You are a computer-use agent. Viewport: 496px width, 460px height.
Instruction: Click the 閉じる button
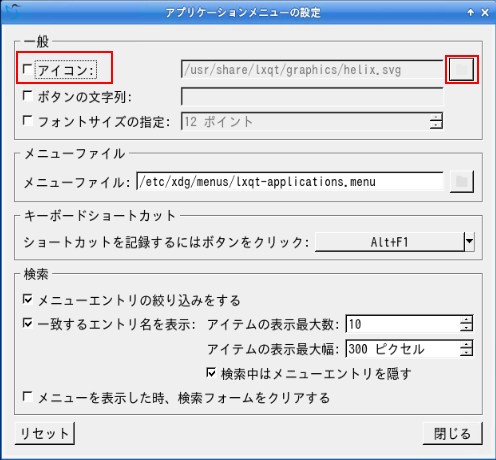(x=452, y=433)
